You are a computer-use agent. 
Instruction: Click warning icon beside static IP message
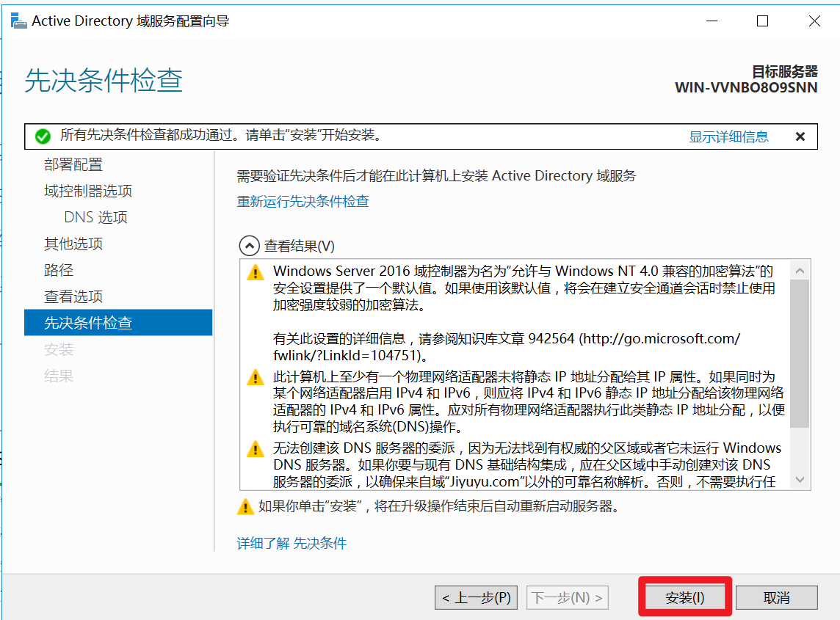coord(255,377)
